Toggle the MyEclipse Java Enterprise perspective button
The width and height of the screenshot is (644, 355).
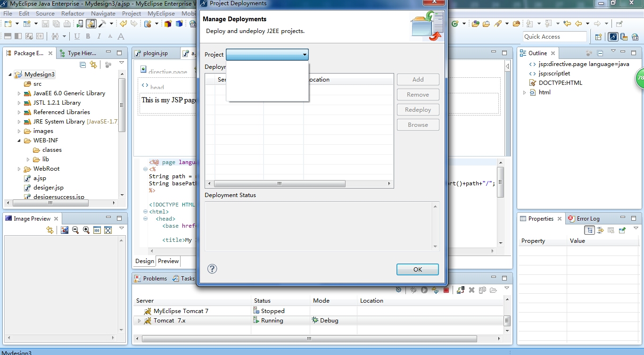pos(613,37)
